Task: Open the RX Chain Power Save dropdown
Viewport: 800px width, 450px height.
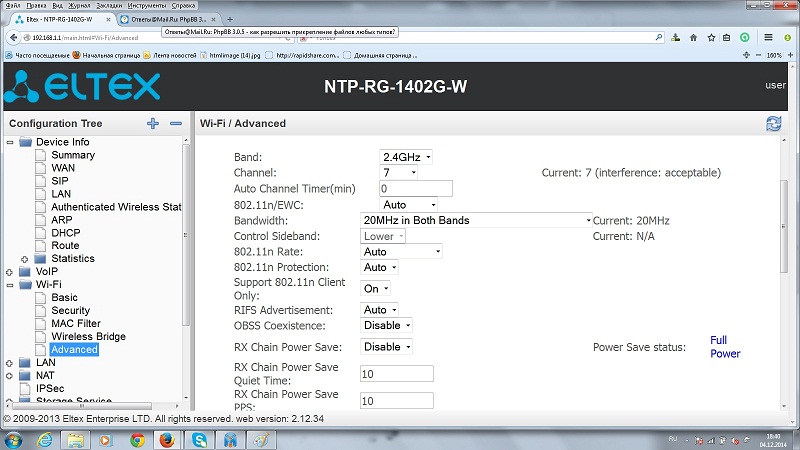Action: (x=386, y=347)
